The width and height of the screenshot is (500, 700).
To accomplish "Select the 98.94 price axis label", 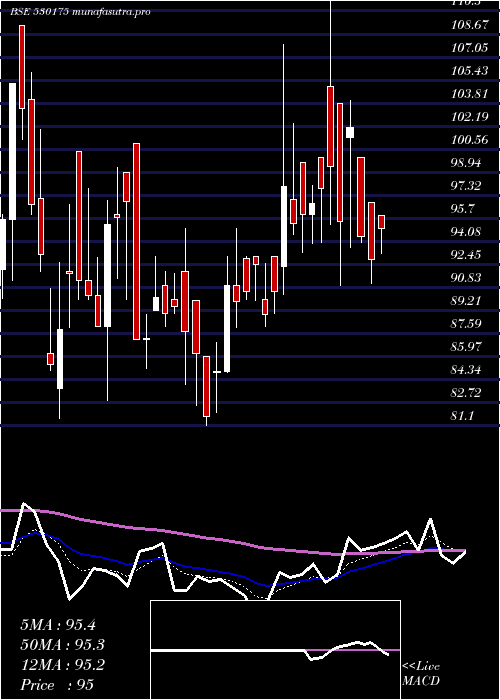I will [x=466, y=163].
